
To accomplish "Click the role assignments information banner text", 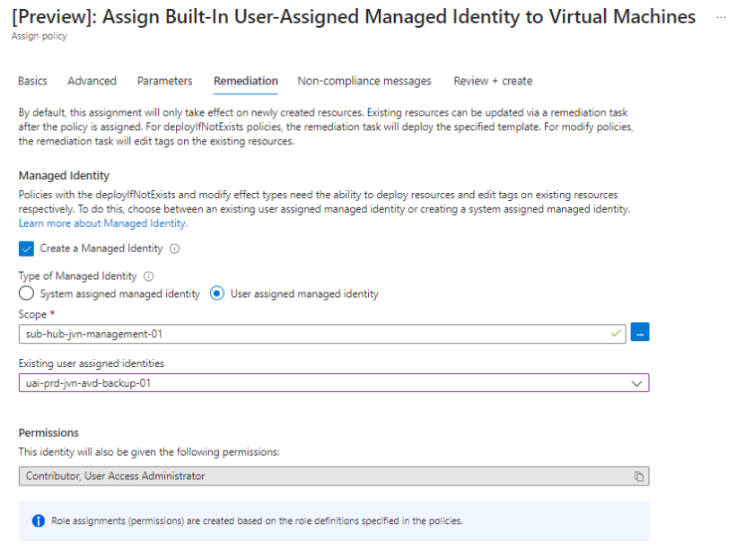I will [257, 521].
